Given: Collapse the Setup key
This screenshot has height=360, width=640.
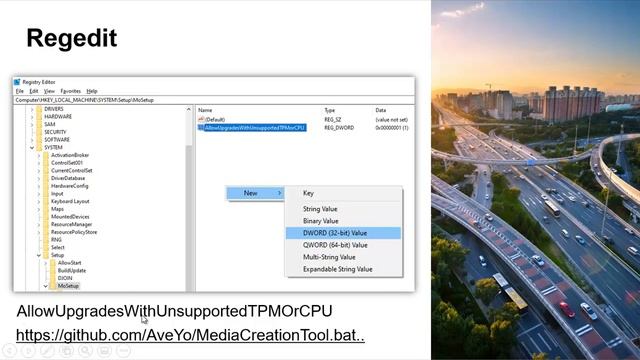Looking at the screenshot, I should pos(39,255).
